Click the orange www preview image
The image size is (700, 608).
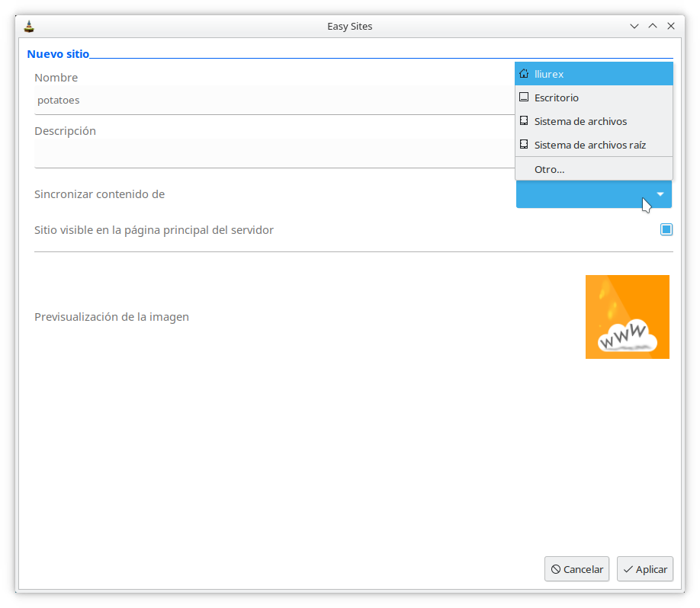click(x=627, y=317)
